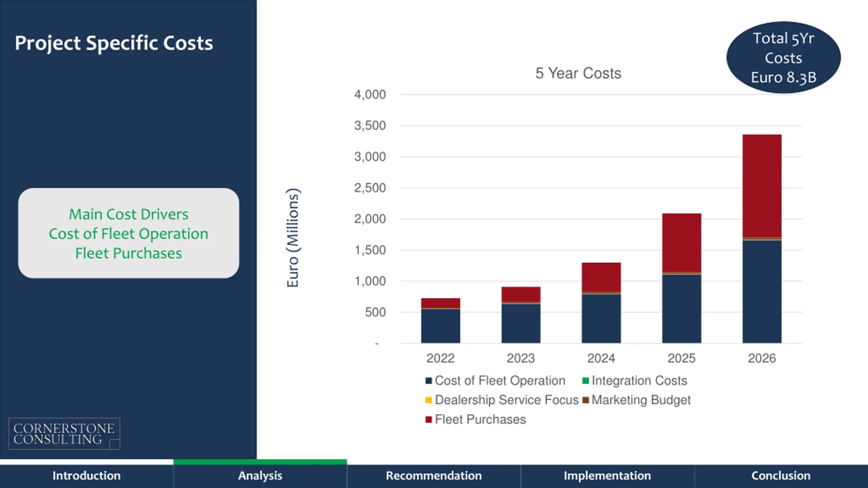The height and width of the screenshot is (488, 868).
Task: Open the Introduction section tab
Action: coord(86,476)
